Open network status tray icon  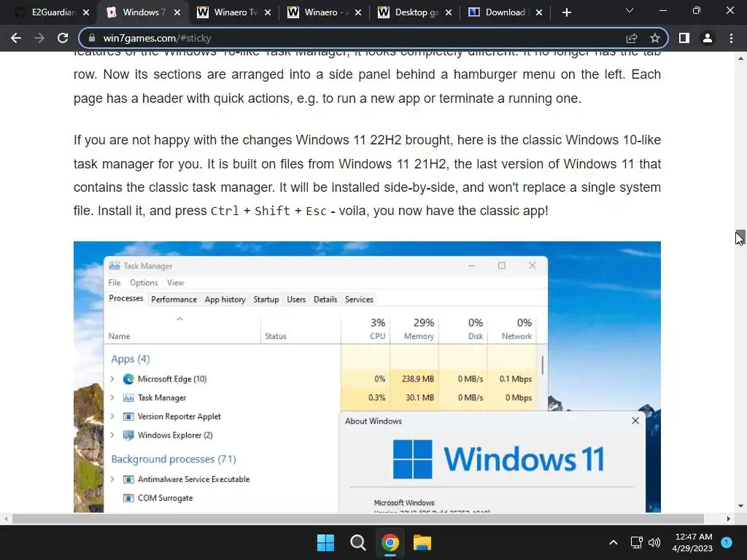coord(637,542)
